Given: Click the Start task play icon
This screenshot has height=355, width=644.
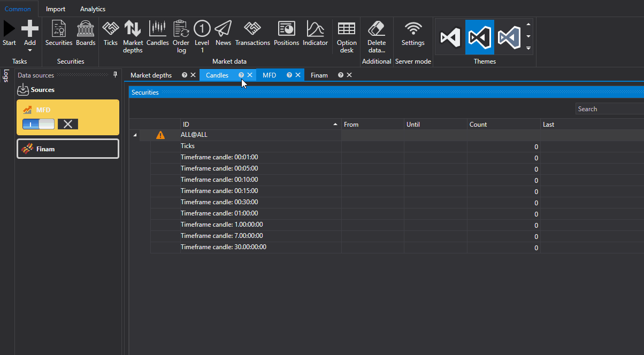Looking at the screenshot, I should [x=9, y=29].
